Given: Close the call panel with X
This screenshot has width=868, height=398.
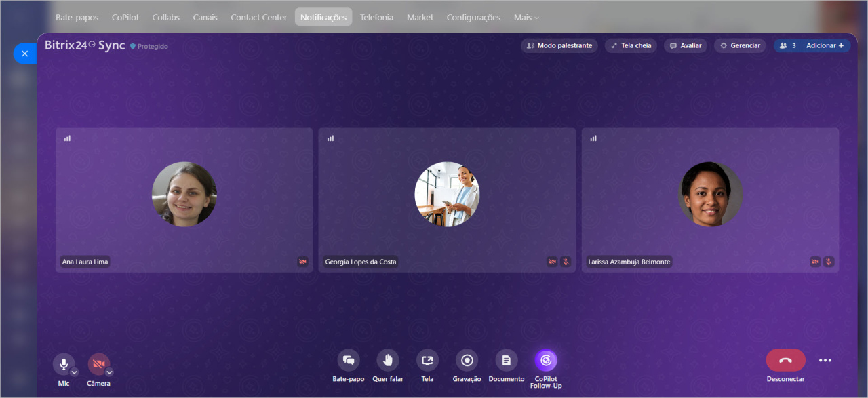Looking at the screenshot, I should point(24,53).
